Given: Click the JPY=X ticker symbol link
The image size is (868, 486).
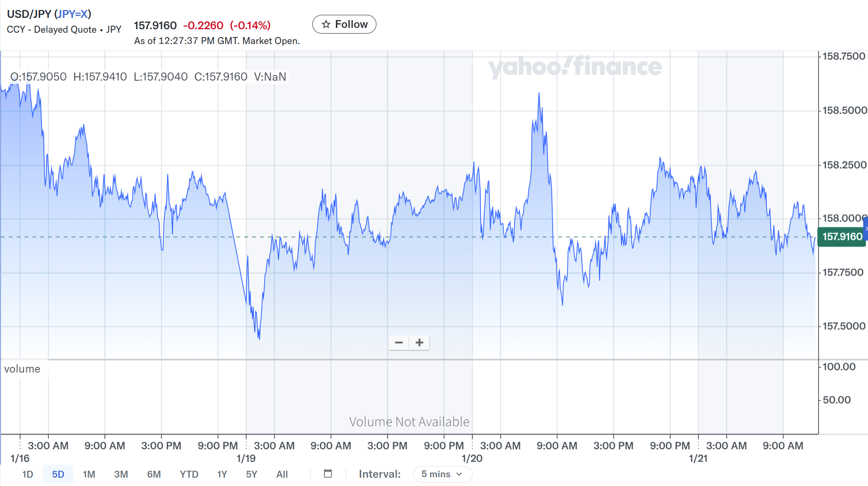Looking at the screenshot, I should [72, 14].
